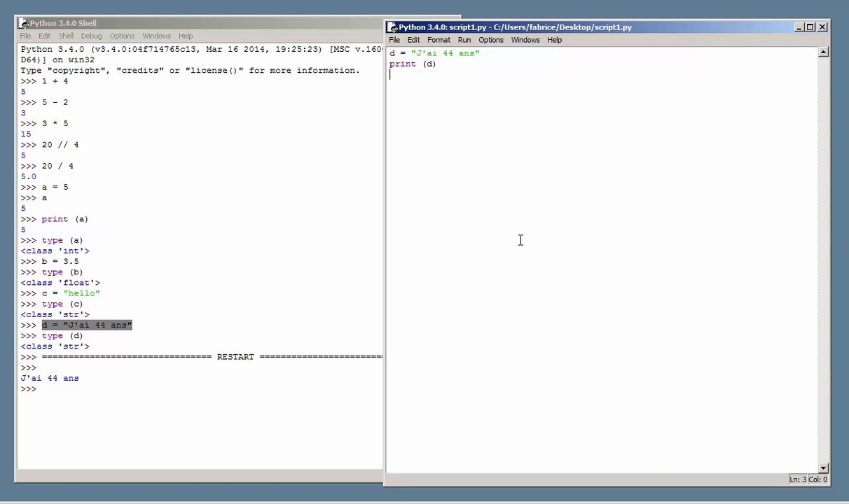The width and height of the screenshot is (849, 504).
Task: Open Windows menu in script1.py editor
Action: tap(525, 40)
